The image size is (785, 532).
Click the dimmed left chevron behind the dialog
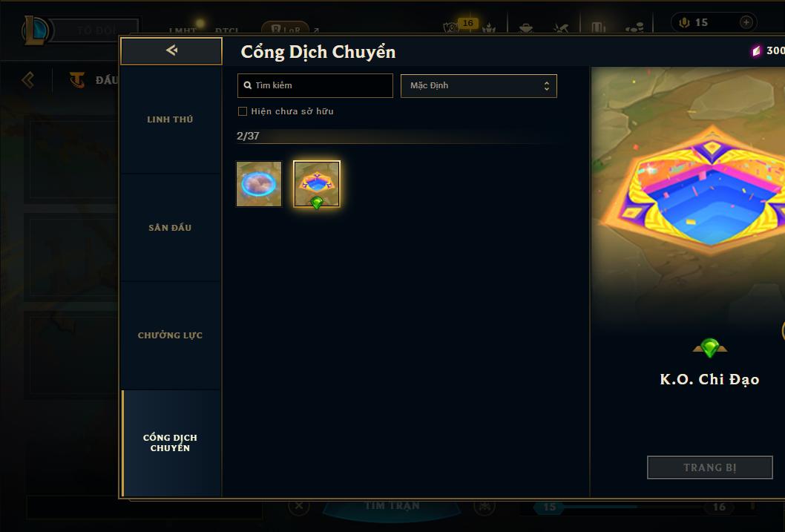(x=28, y=79)
